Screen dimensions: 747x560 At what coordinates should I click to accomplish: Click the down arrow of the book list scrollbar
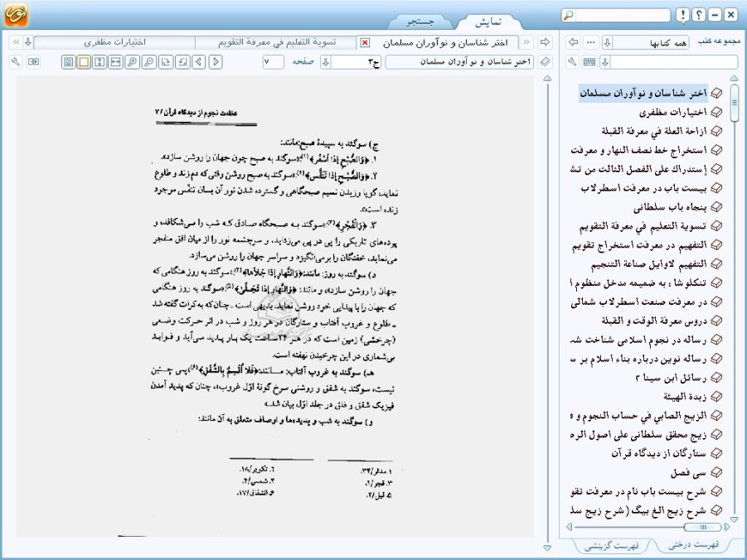pos(734,519)
